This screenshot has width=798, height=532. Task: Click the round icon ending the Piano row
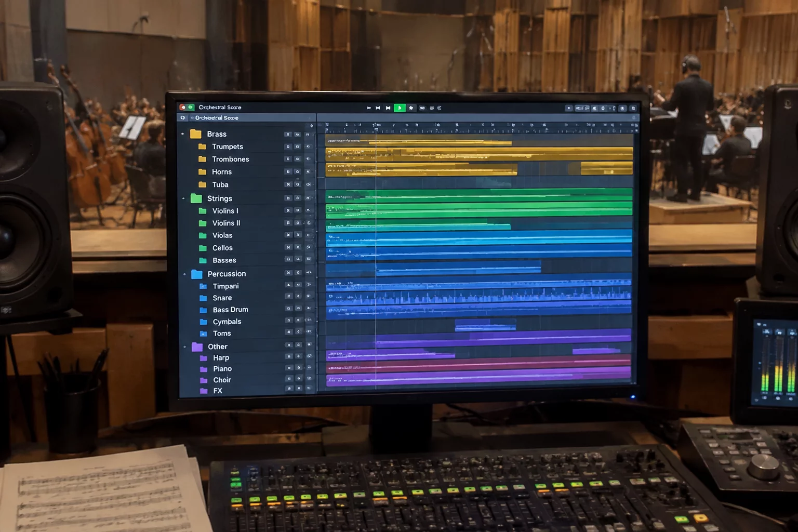309,368
